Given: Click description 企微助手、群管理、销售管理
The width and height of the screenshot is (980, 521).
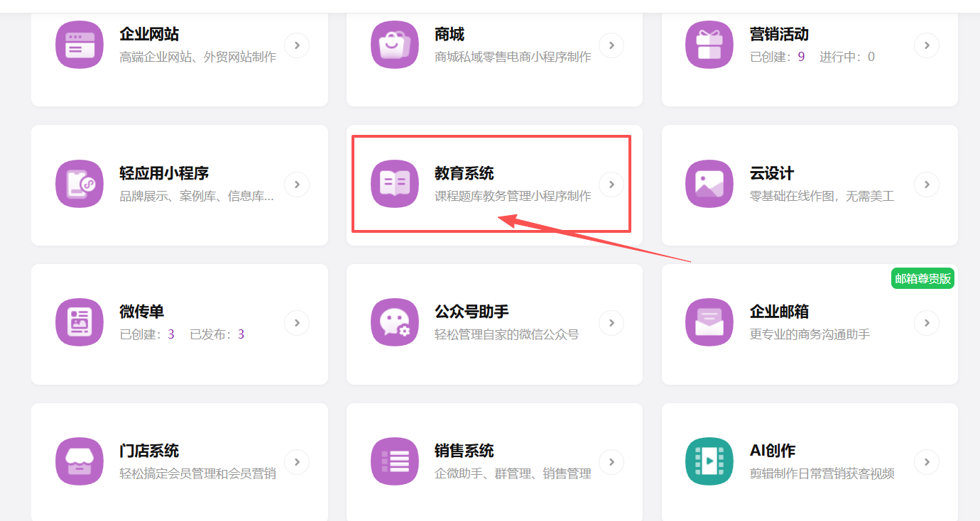Looking at the screenshot, I should 513,473.
